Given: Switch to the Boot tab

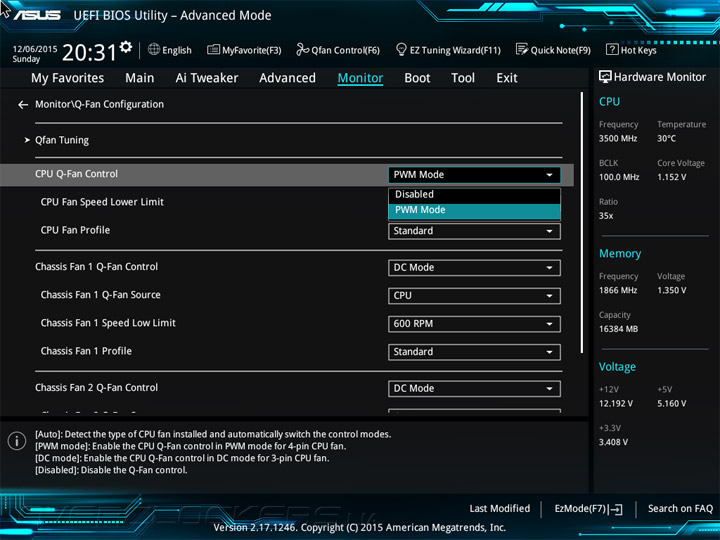Looking at the screenshot, I should tap(417, 78).
